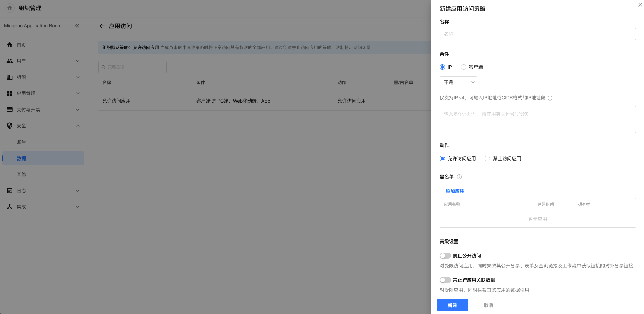
Task: Select 禁止访问应用 action radio button
Action: point(487,159)
